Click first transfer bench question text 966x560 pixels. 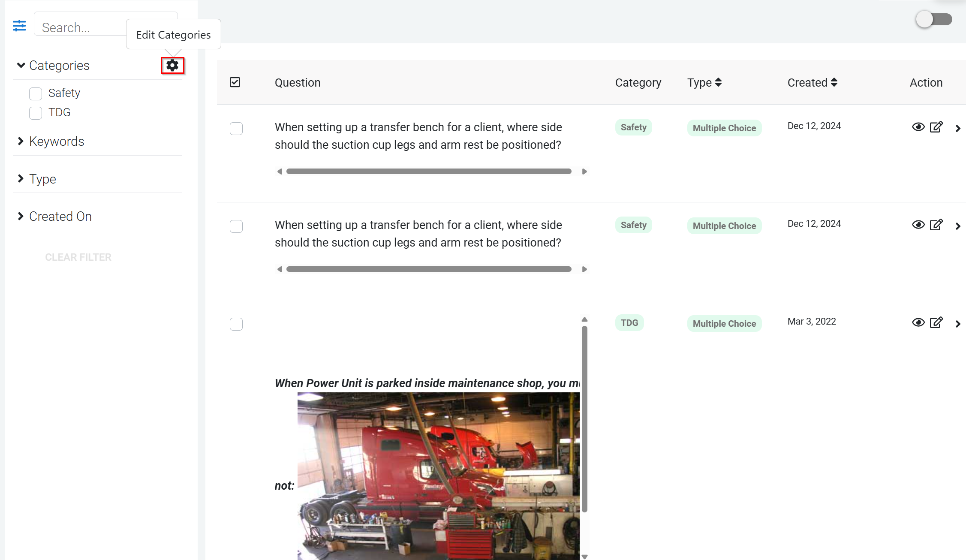(418, 136)
